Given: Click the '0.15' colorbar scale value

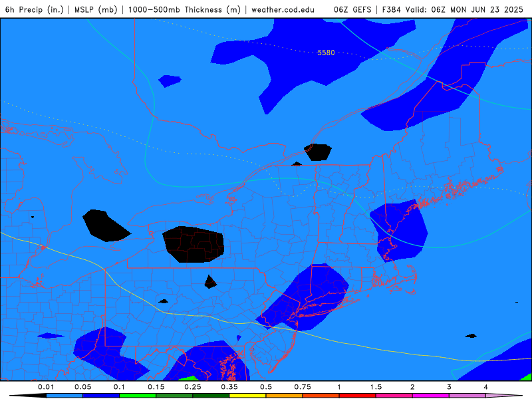Looking at the screenshot, I should point(156,387).
